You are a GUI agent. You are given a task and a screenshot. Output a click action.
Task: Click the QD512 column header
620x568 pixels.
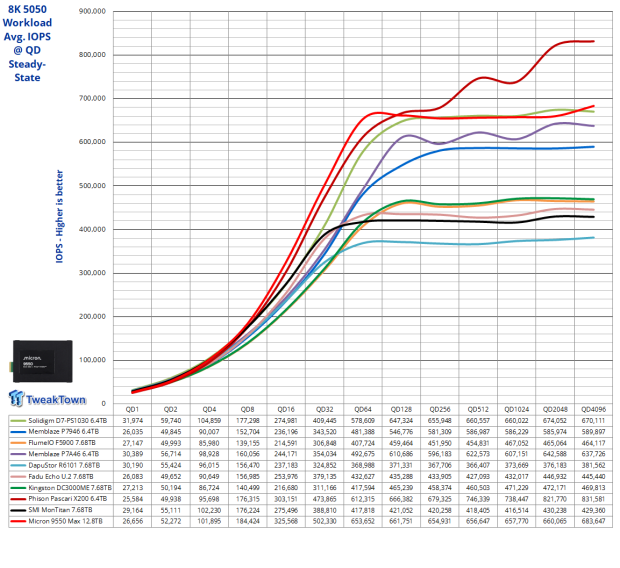click(x=478, y=409)
